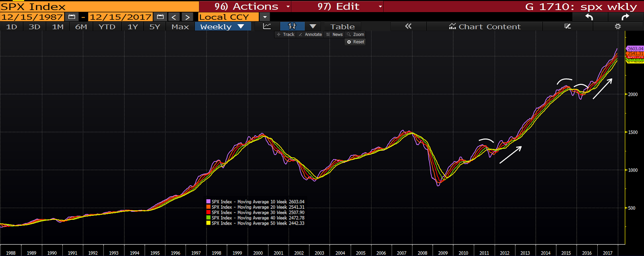
Task: Click the 2000 label on time axis
Action: coord(258,253)
